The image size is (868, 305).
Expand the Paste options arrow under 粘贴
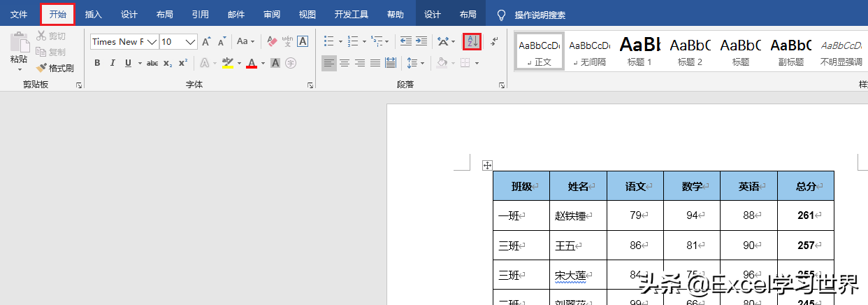(x=20, y=70)
